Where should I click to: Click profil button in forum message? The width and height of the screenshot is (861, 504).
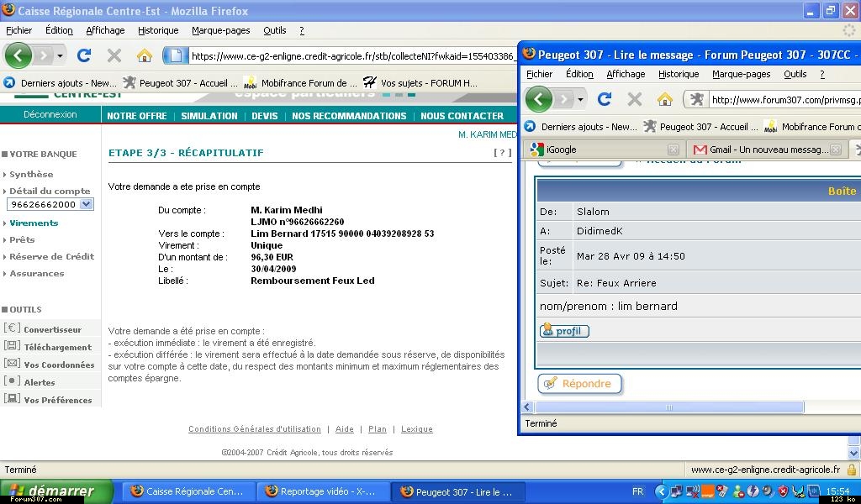[564, 331]
